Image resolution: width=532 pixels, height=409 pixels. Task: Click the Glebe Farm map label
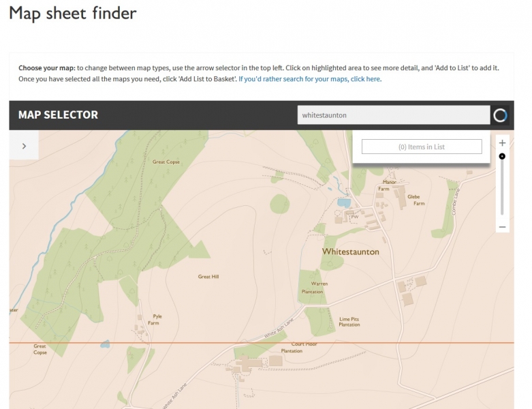click(414, 200)
